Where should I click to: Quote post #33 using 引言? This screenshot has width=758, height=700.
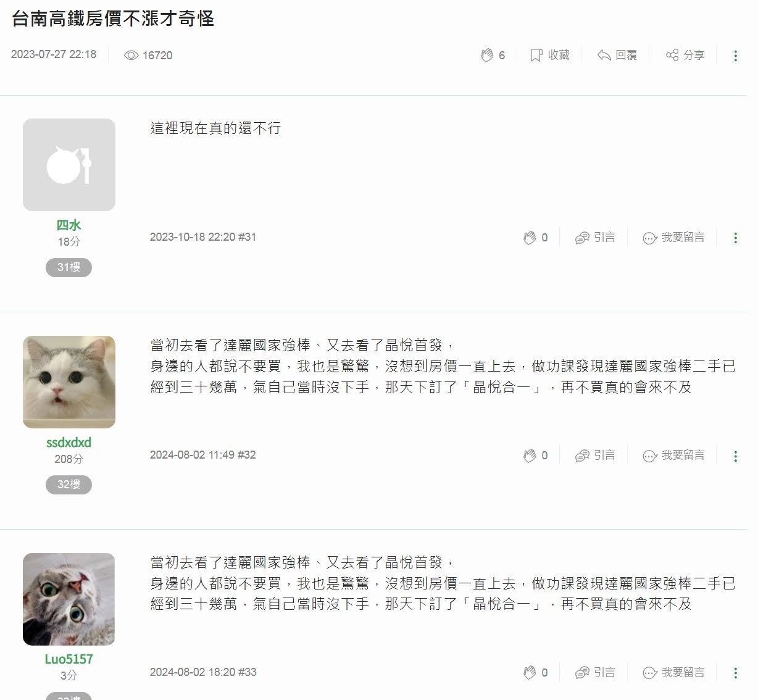(x=595, y=672)
